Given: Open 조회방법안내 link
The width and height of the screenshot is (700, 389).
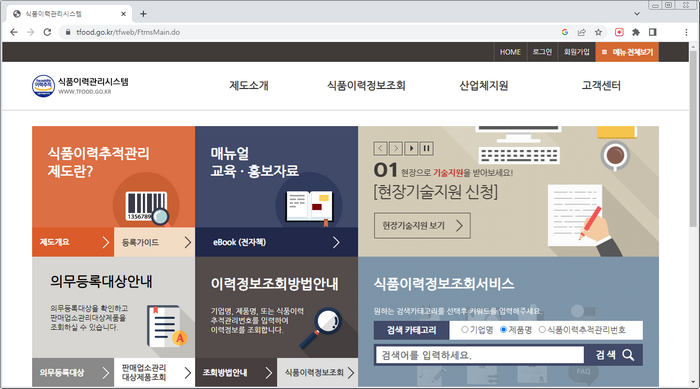Looking at the screenshot, I should [236, 372].
